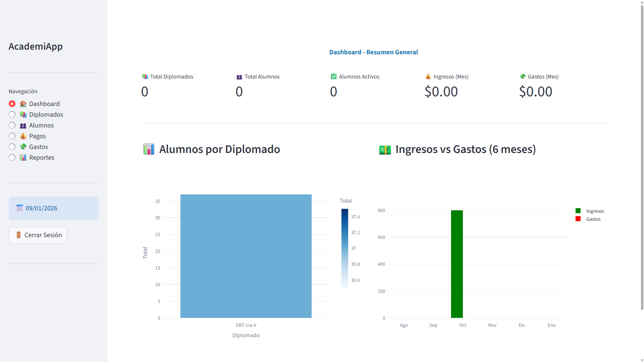644x362 pixels.
Task: Select the Alumnos radio option
Action: tap(12, 125)
